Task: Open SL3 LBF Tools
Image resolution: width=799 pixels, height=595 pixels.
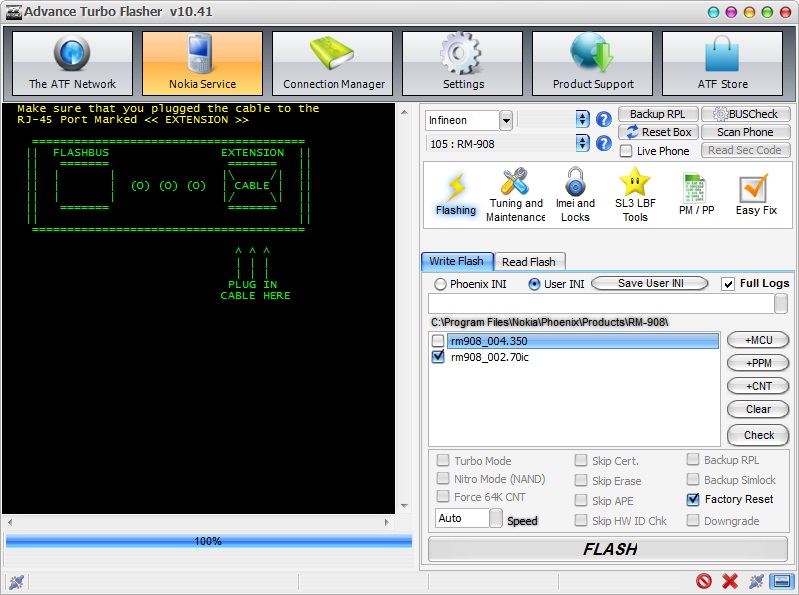Action: 635,195
